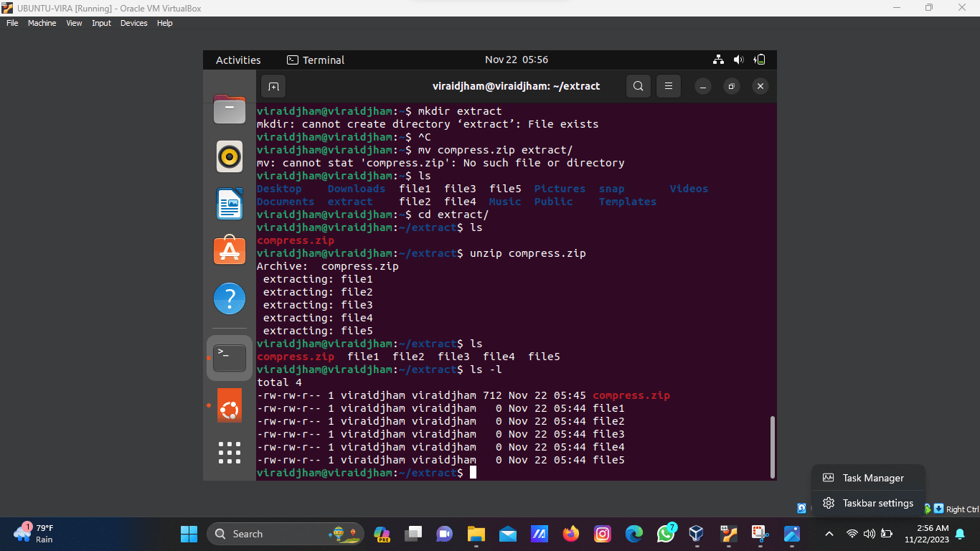The height and width of the screenshot is (551, 980).
Task: Search within the terminal
Action: tap(638, 86)
